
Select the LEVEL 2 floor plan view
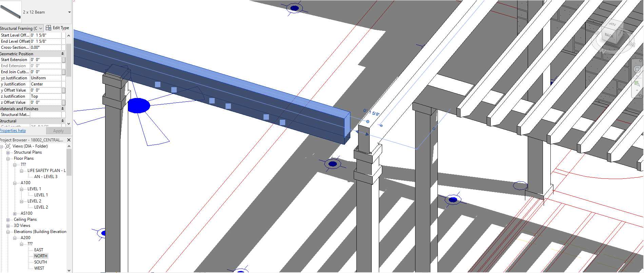click(x=41, y=207)
